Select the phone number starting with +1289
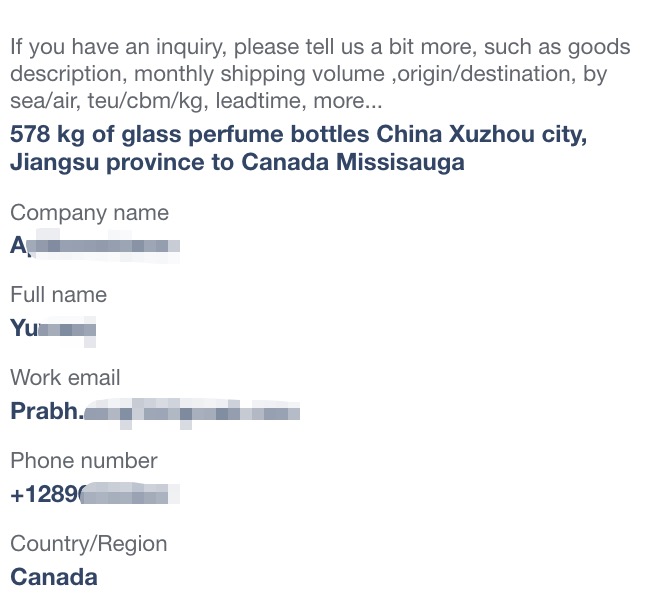The image size is (654, 608). pyautogui.click(x=95, y=495)
